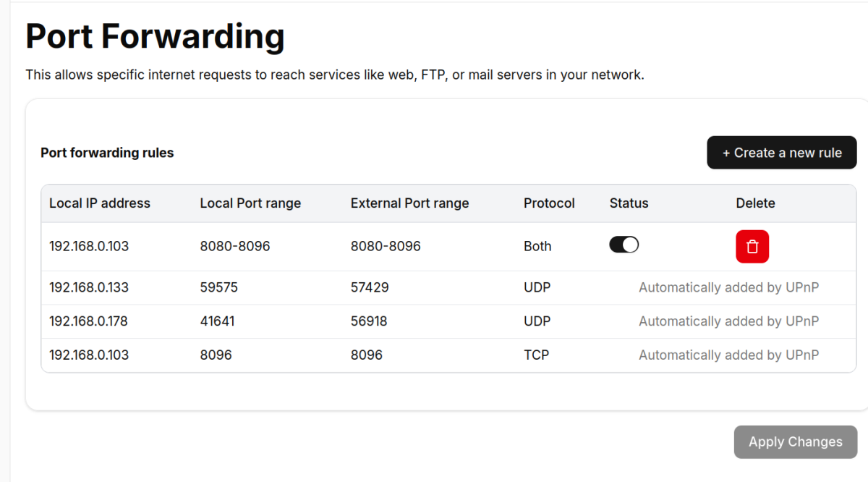
Task: Click external port value 56918
Action: pos(369,321)
